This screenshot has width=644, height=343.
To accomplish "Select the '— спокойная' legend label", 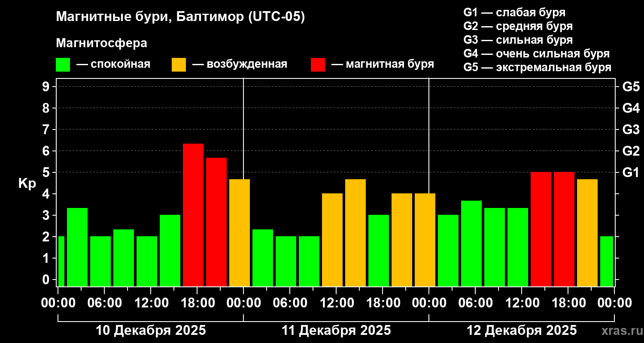I will (113, 64).
